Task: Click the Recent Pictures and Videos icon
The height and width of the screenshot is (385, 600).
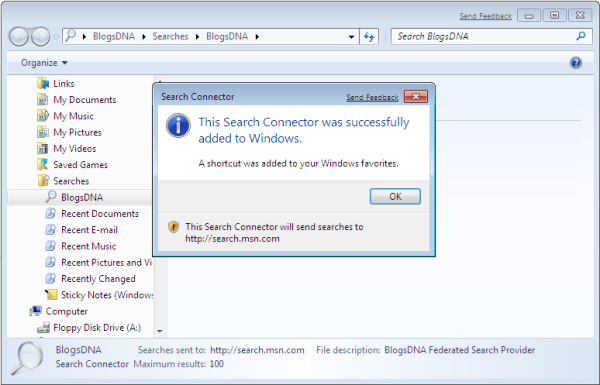Action: click(x=51, y=262)
